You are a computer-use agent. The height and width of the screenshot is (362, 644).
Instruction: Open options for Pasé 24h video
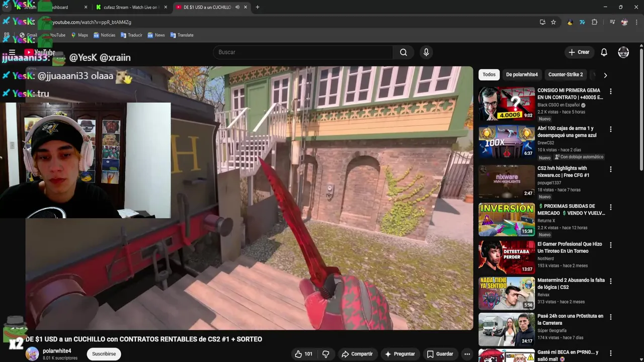click(x=610, y=317)
